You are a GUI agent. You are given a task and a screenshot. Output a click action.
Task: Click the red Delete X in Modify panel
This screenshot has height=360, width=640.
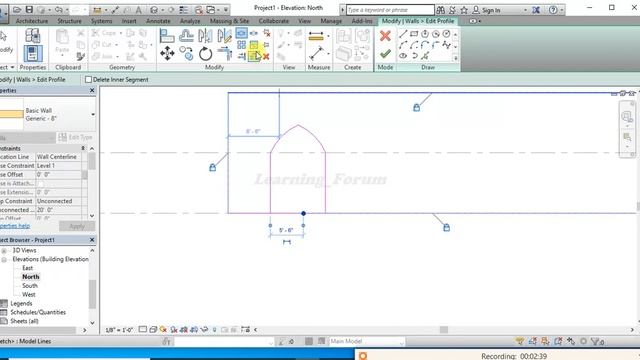point(266,56)
